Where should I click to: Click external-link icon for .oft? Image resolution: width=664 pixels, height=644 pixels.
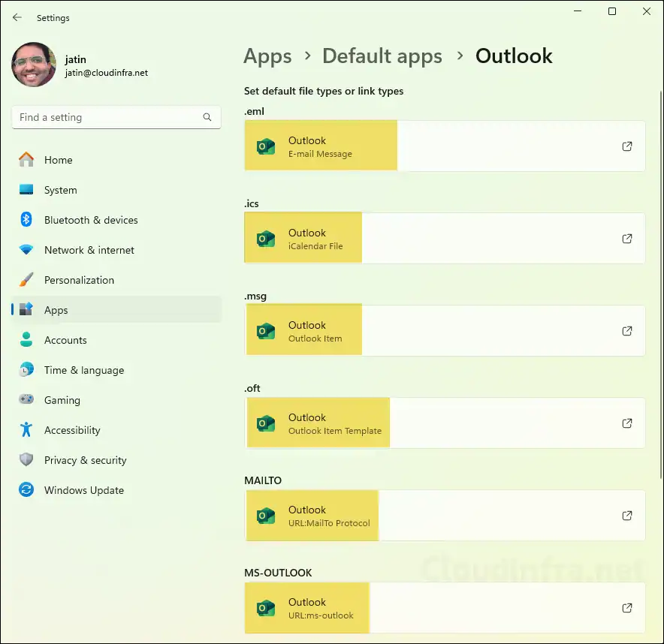(627, 423)
